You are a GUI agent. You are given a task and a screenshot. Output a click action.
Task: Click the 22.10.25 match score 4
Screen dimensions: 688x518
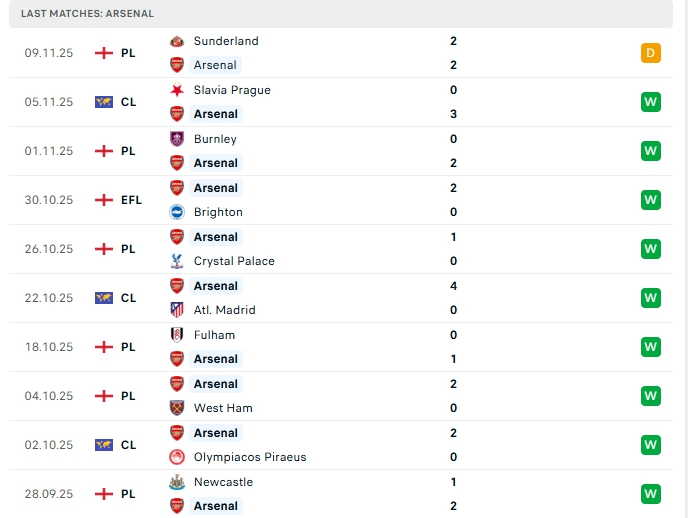454,286
